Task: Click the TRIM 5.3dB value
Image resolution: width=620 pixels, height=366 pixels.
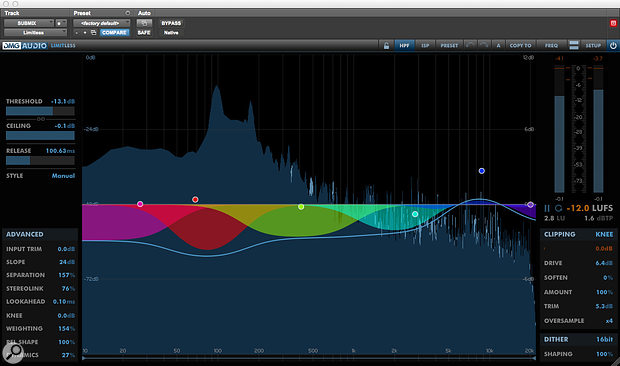Action: pos(604,306)
